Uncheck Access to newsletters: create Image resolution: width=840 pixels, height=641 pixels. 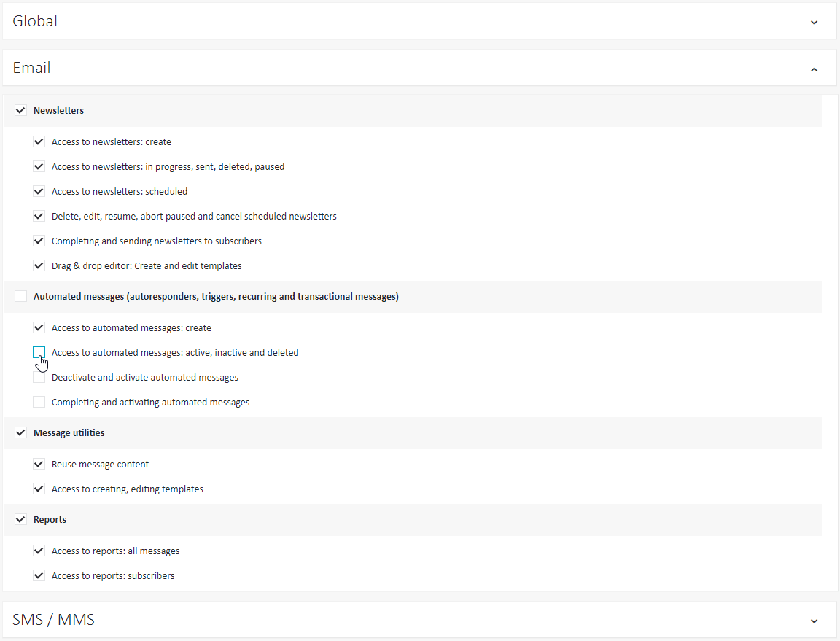pos(39,141)
